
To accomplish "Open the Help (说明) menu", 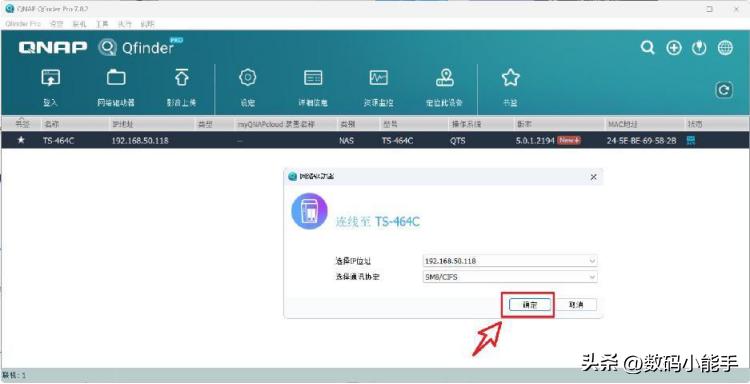I will 147,23.
